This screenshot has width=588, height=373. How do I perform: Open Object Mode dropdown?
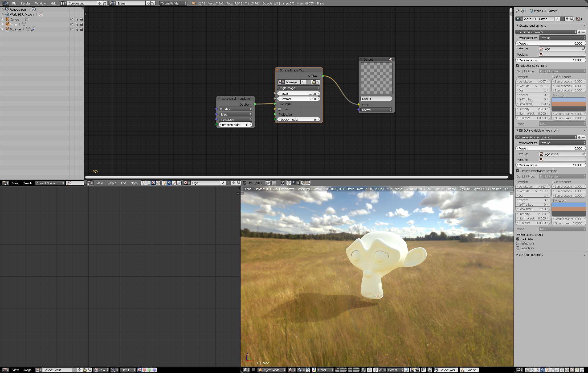click(x=272, y=370)
